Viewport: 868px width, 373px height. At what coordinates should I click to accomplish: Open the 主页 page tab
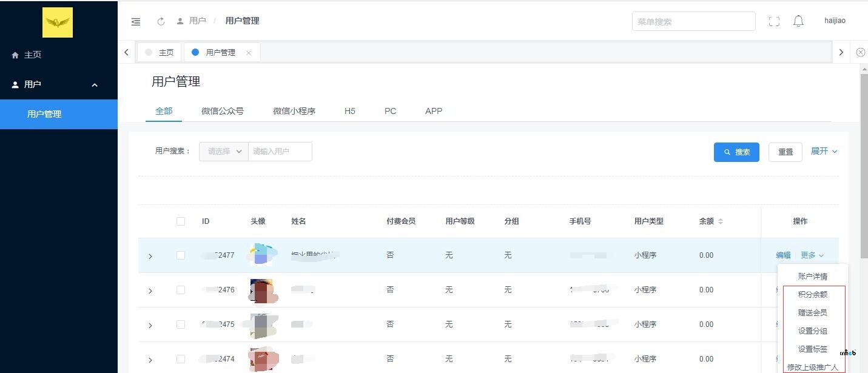160,52
